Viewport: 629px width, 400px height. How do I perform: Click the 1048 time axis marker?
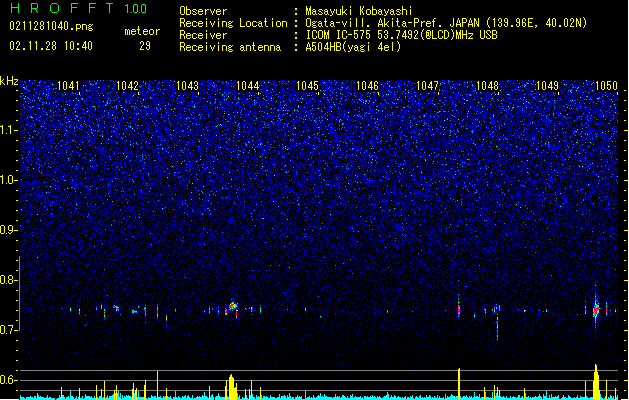click(487, 86)
